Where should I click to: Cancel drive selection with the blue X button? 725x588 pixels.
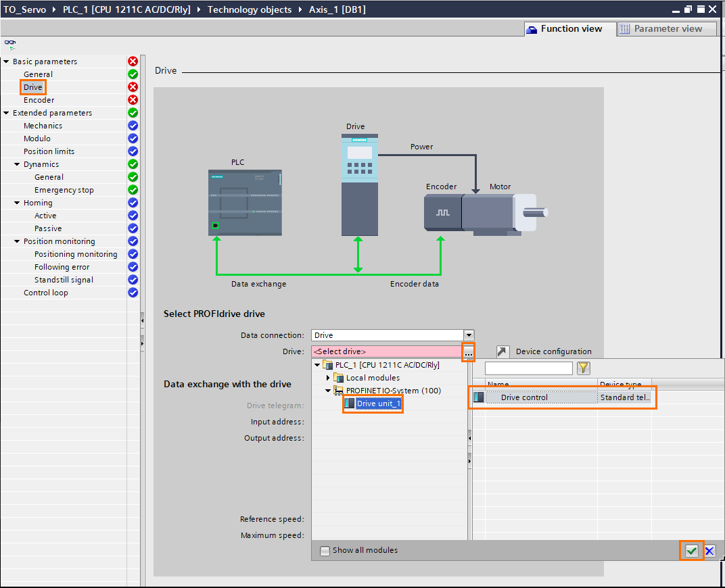click(708, 550)
